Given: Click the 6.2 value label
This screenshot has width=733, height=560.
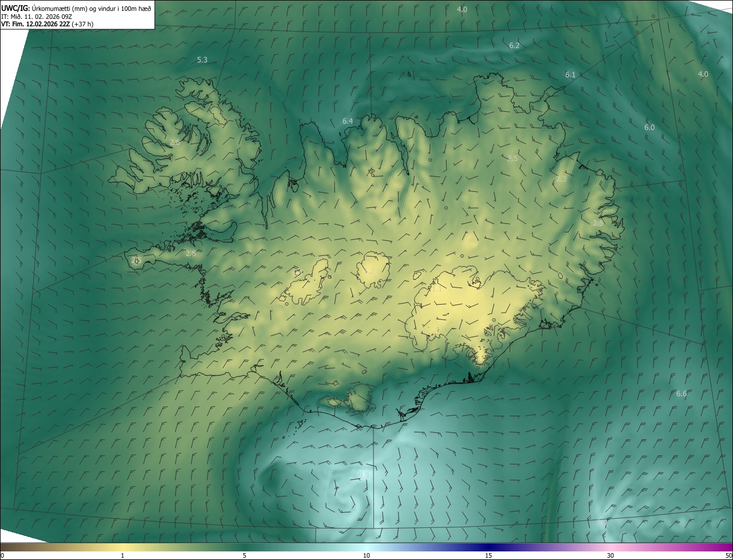Looking at the screenshot, I should pos(514,46).
